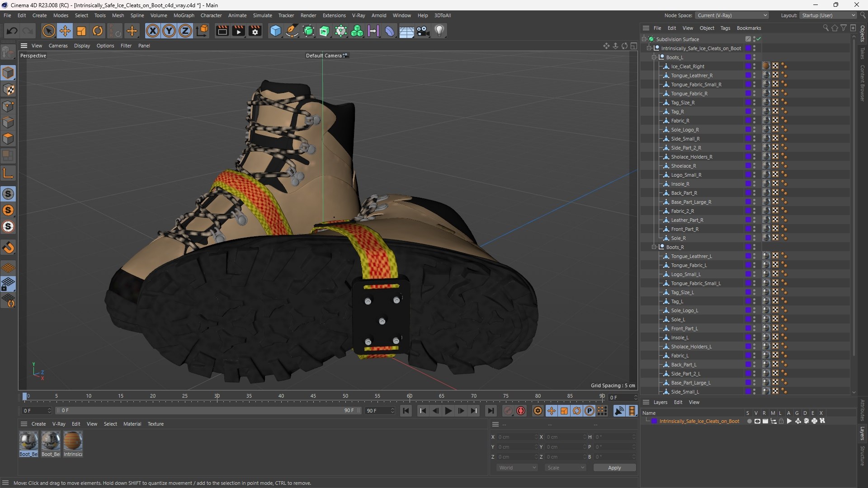Click the Apply button
868x488 pixels.
tap(614, 468)
